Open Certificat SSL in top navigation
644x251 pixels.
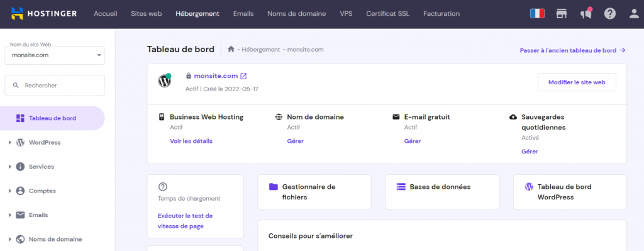387,14
